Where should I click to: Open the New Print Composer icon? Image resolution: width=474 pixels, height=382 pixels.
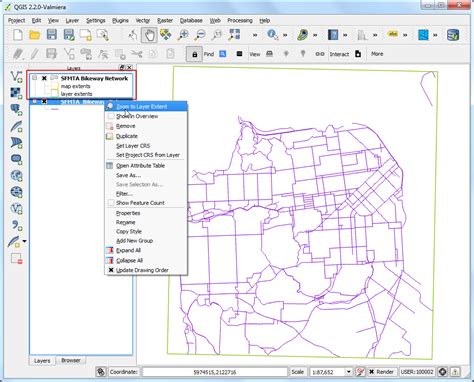pos(86,35)
